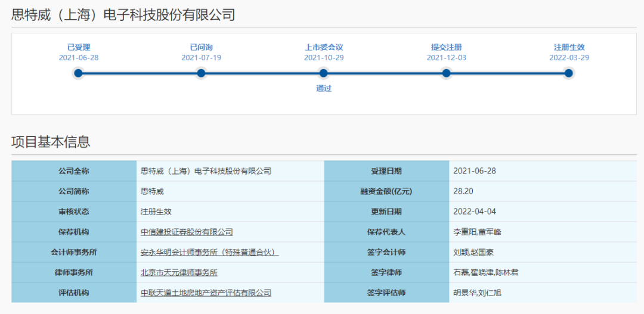
Task: Click the page title 思特威（上海）电子科技股份有限公司
Action: 123,15
